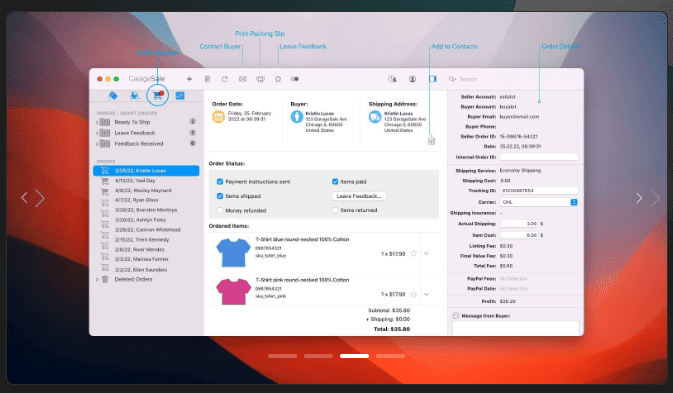Click the blue T-shirt thumbnail

click(233, 253)
